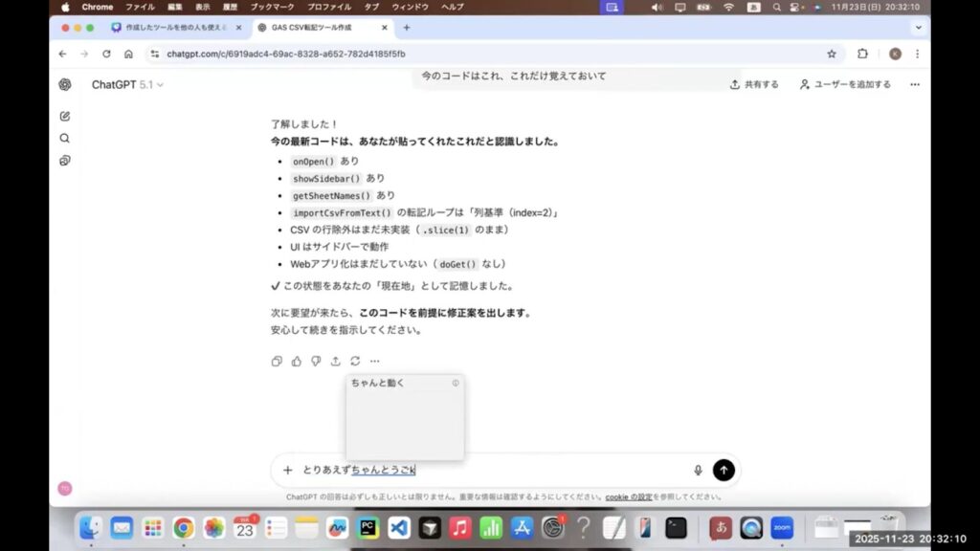980x551 pixels.
Task: Click the thumbs up feedback icon
Action: pyautogui.click(x=297, y=361)
